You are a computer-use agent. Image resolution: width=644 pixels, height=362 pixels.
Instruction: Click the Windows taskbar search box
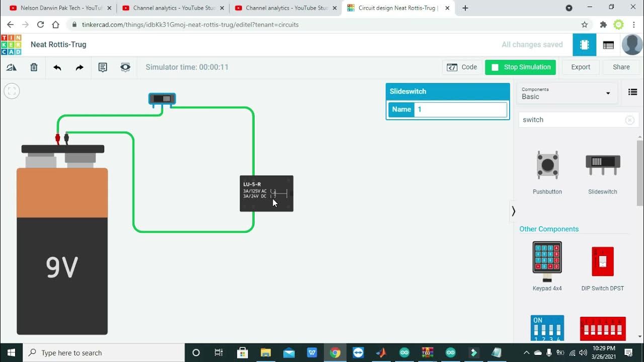point(104,352)
